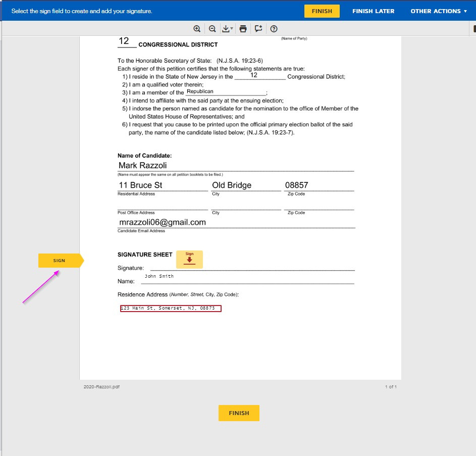Click the top FINISH button

[x=322, y=11]
